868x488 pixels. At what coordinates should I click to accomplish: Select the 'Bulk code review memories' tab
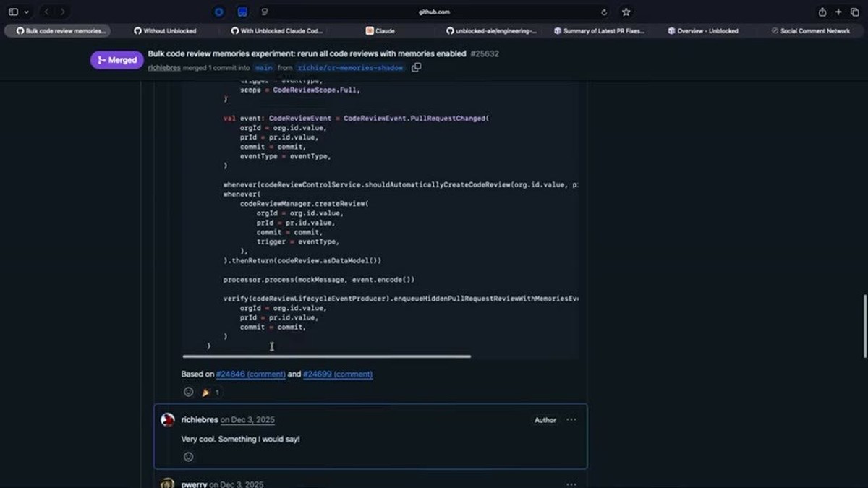tap(58, 31)
